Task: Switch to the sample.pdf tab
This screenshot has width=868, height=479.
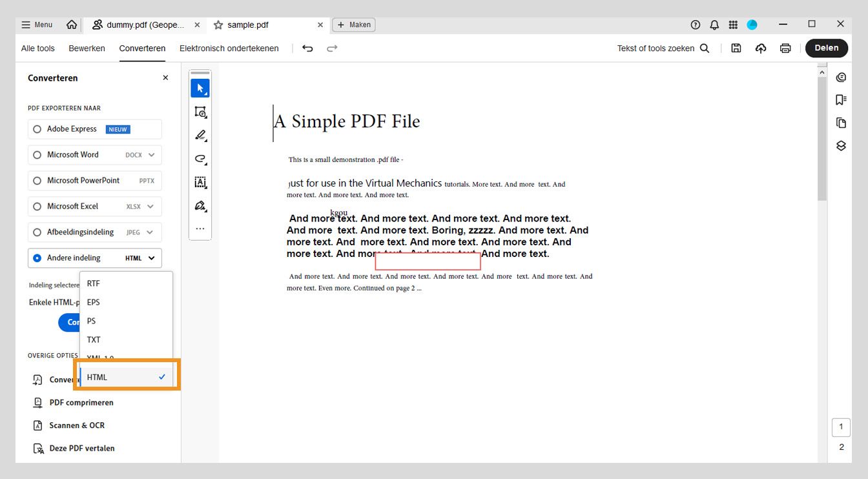Action: coord(268,25)
